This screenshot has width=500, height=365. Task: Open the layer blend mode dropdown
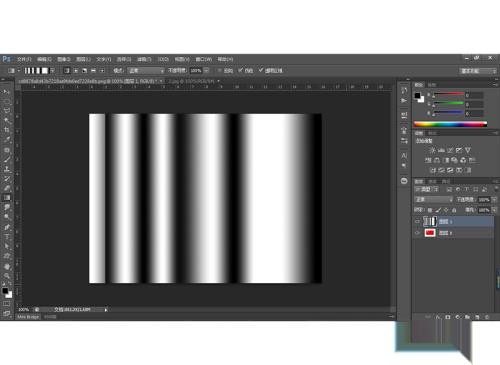[434, 199]
